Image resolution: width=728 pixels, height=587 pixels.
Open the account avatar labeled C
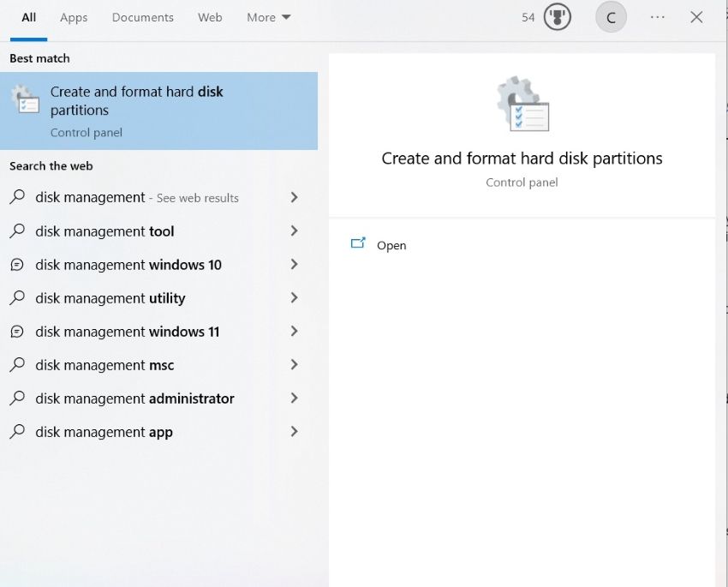click(611, 17)
